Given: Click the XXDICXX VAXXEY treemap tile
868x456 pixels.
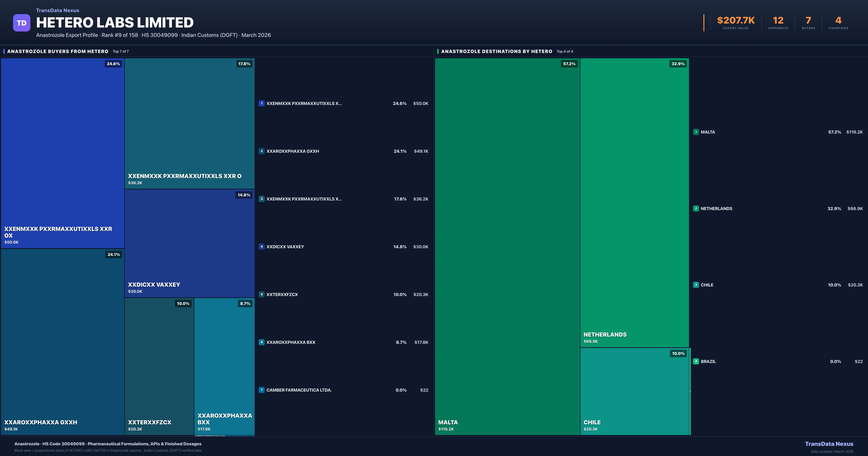Looking at the screenshot, I should [x=189, y=243].
